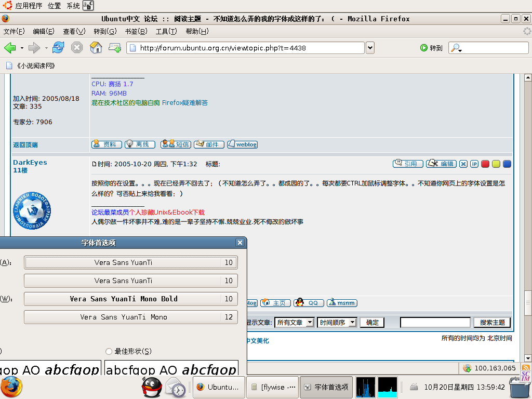Open Vera Sans YuanTi Mono 12 font chooser

[130, 317]
